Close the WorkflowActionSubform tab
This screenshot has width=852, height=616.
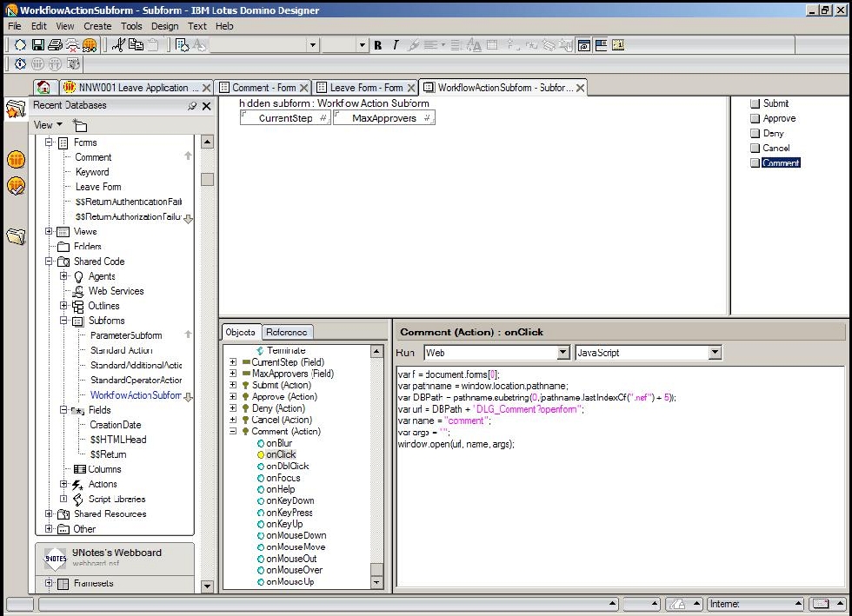coord(581,88)
